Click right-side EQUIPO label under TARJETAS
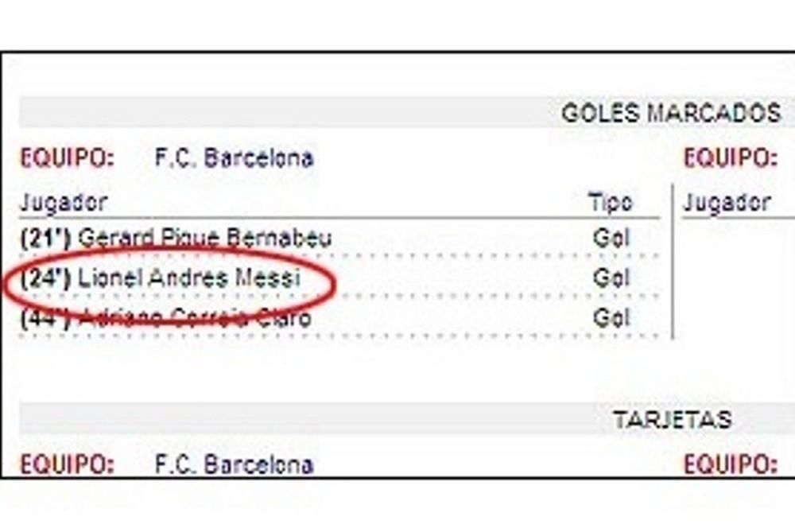 click(x=731, y=464)
